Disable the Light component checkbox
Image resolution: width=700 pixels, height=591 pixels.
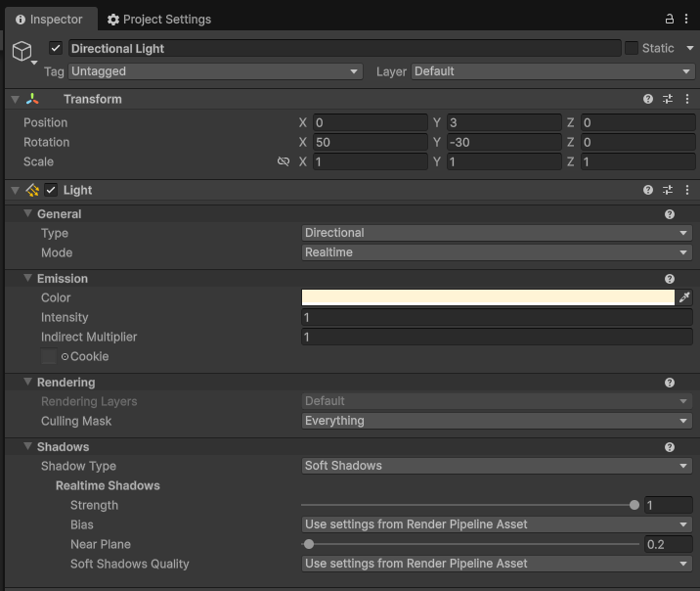pos(51,190)
